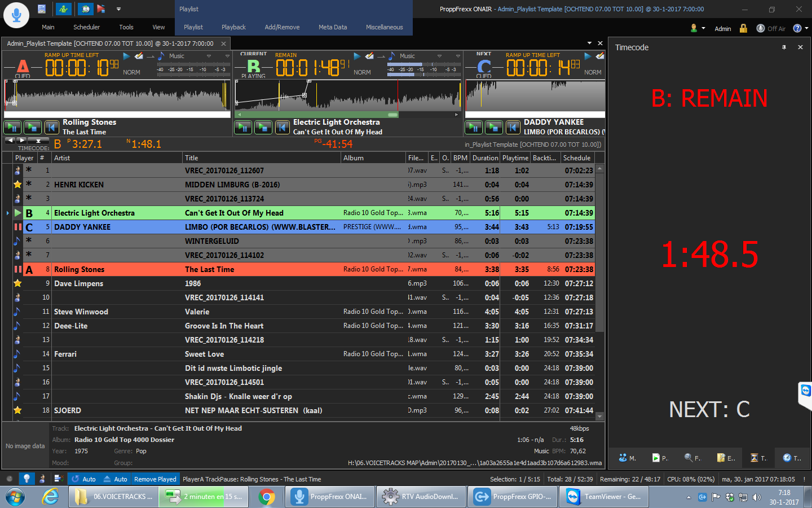Open the quick access toolbar customize arrow

pyautogui.click(x=118, y=9)
